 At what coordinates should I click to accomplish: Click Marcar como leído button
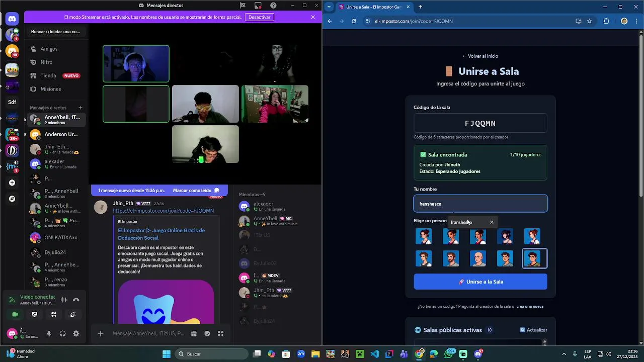pyautogui.click(x=196, y=191)
